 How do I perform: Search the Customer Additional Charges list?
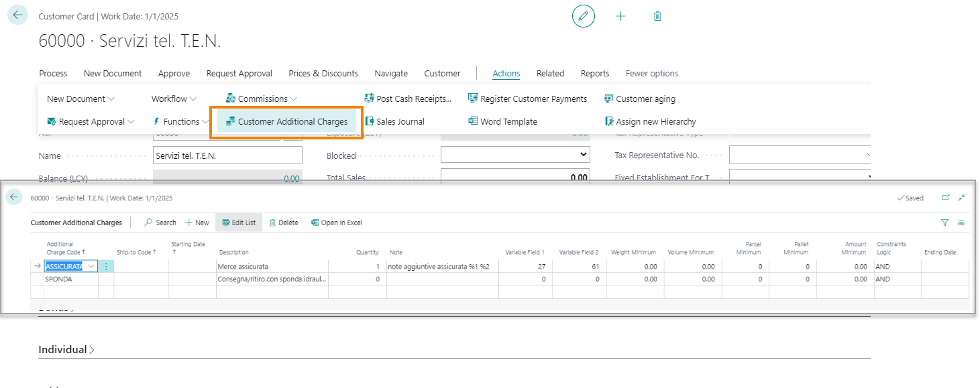click(x=160, y=222)
